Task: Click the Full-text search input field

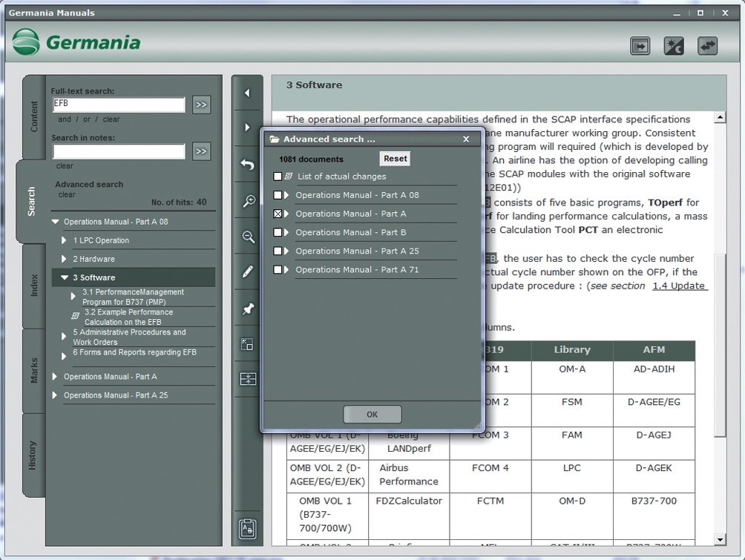Action: 119,105
